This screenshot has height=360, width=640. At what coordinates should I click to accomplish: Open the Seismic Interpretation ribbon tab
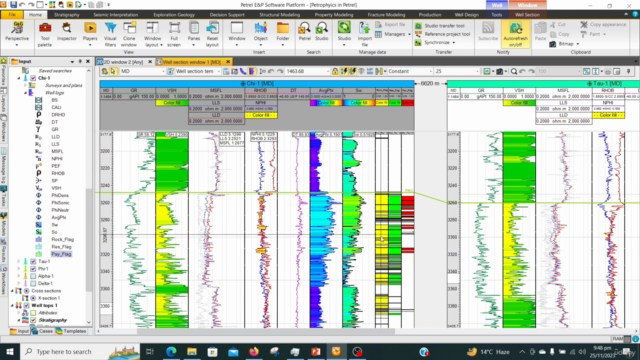tap(116, 15)
